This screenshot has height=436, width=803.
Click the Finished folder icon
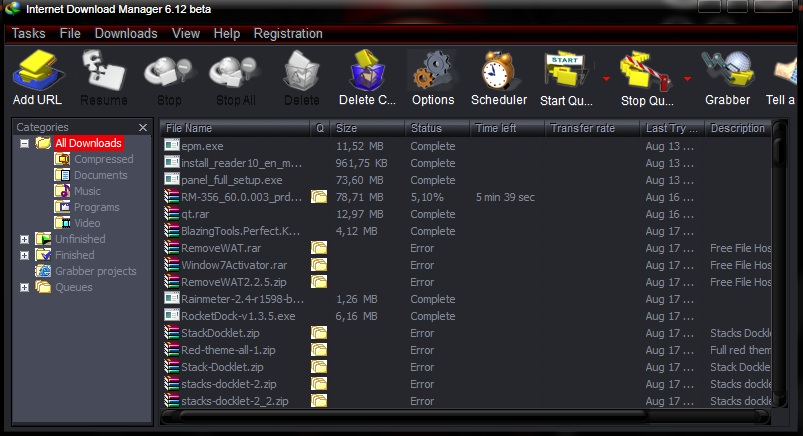point(43,255)
